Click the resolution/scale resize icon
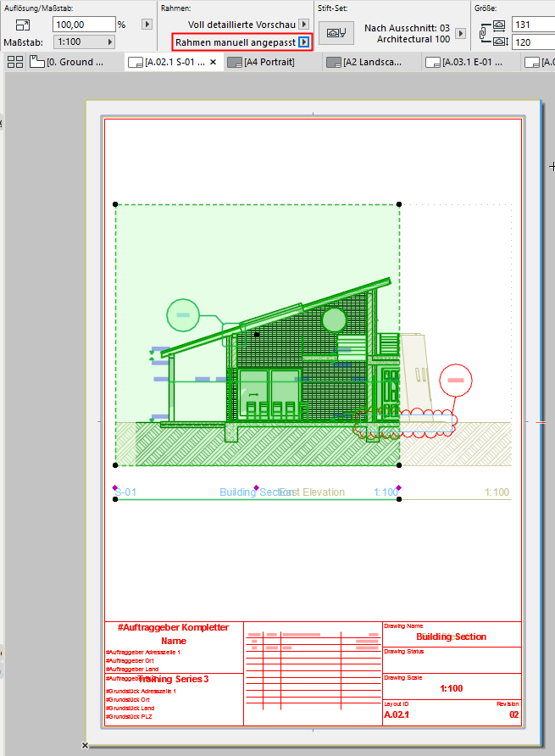 click(23, 25)
